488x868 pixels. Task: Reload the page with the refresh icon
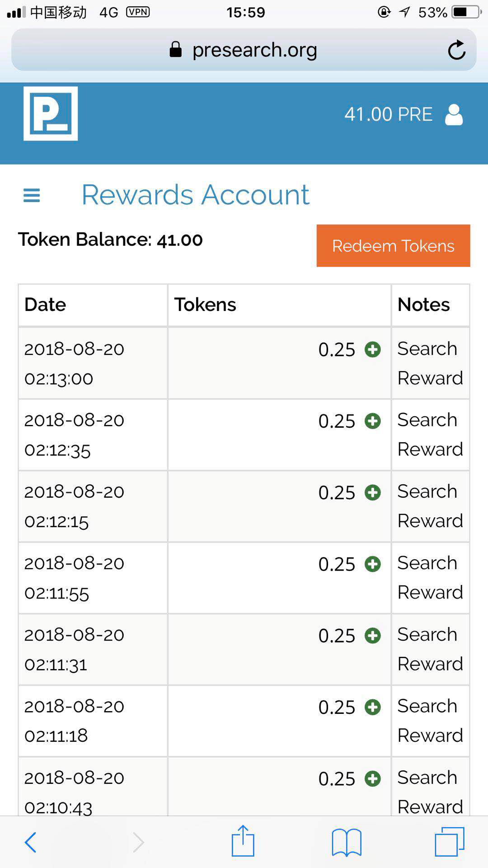coord(456,50)
